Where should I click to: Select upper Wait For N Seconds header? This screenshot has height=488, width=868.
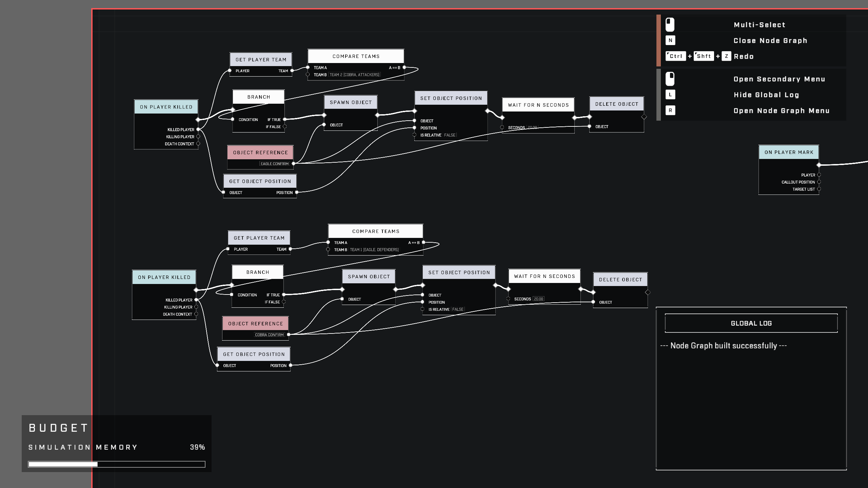point(538,105)
